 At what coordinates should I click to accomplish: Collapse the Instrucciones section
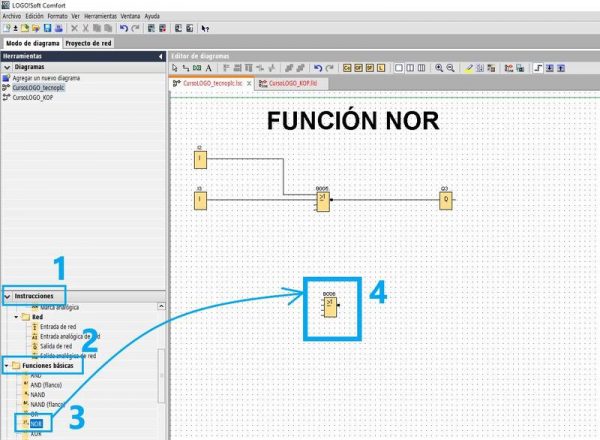(8, 296)
